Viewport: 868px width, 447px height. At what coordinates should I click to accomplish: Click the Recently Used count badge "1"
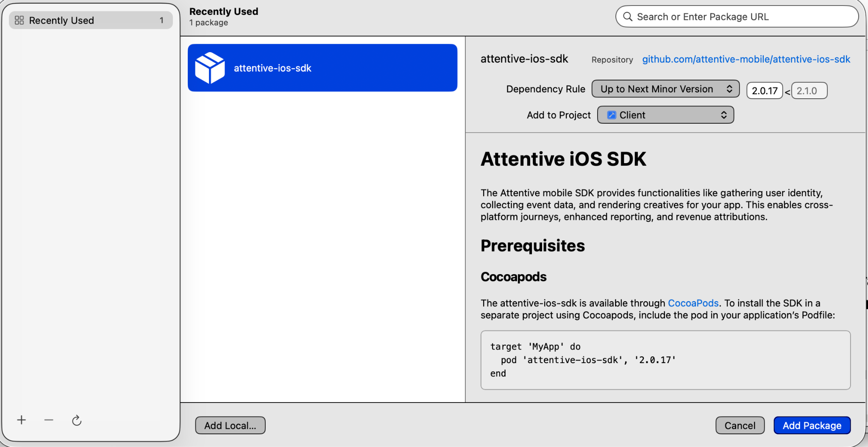point(161,20)
